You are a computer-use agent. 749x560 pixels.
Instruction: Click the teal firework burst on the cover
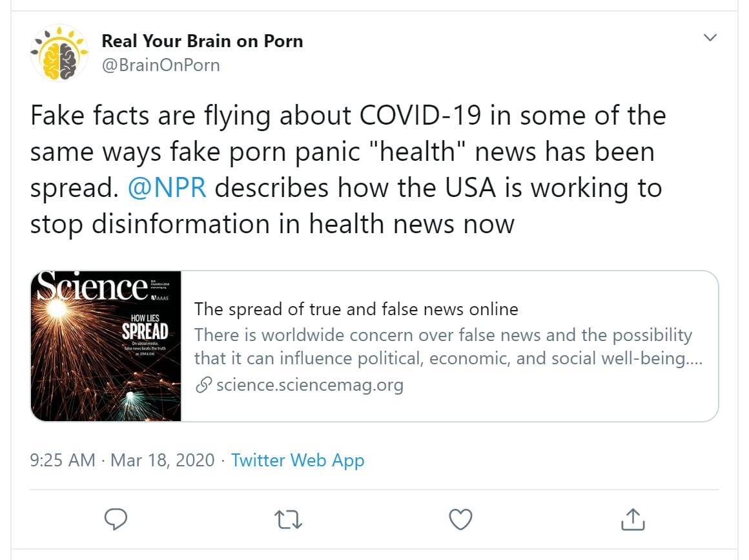pos(131,396)
